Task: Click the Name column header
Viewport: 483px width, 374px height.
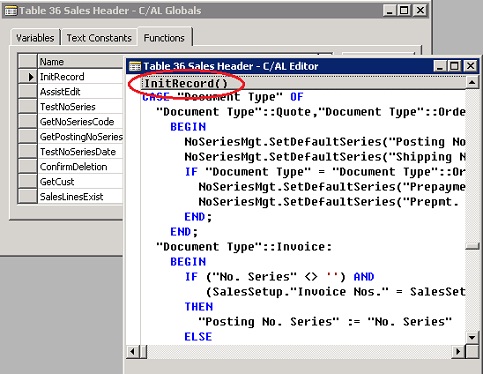Action: (81, 62)
